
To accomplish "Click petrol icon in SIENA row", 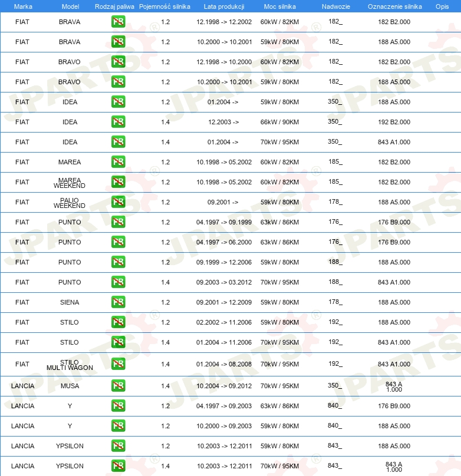I will click(x=118, y=302).
